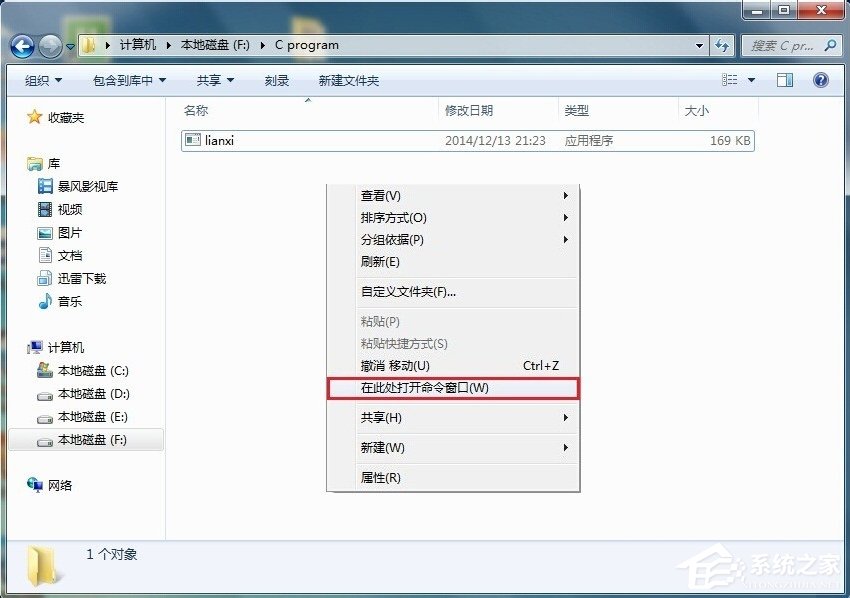Image resolution: width=850 pixels, height=598 pixels.
Task: Expand the 排序方式 submenu arrow
Action: pos(565,217)
